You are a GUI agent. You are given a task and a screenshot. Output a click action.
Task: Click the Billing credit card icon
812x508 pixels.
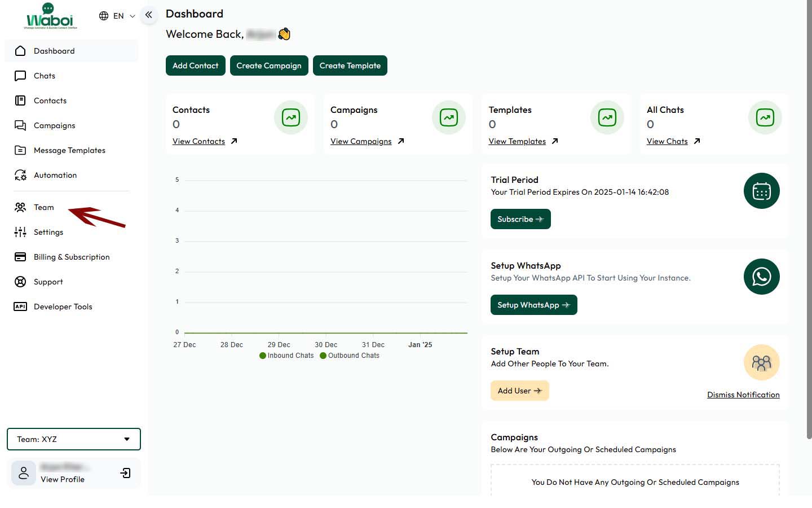click(20, 257)
